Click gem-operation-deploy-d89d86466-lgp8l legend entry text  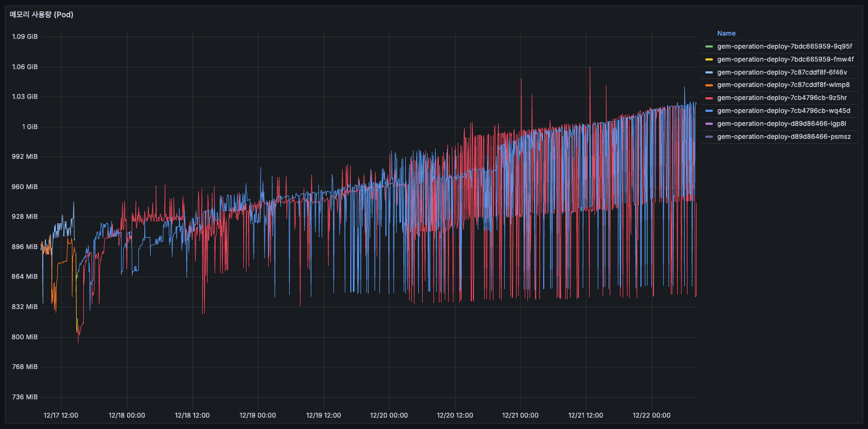pyautogui.click(x=782, y=124)
